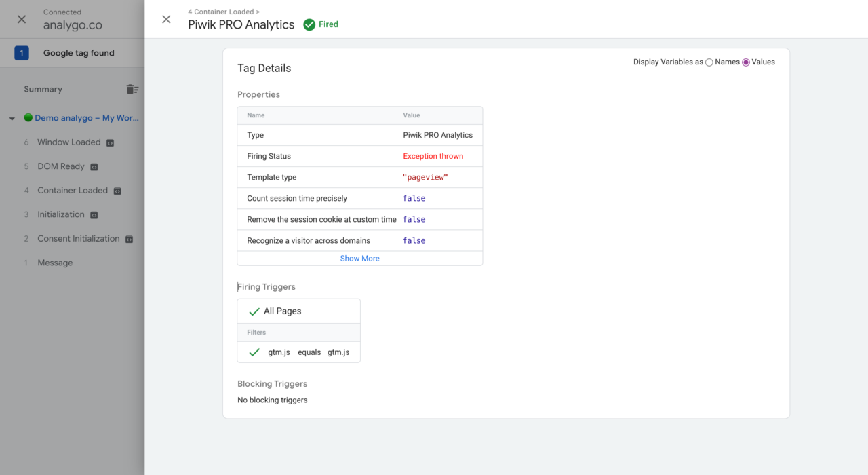
Task: Select the Message event
Action: pos(55,263)
